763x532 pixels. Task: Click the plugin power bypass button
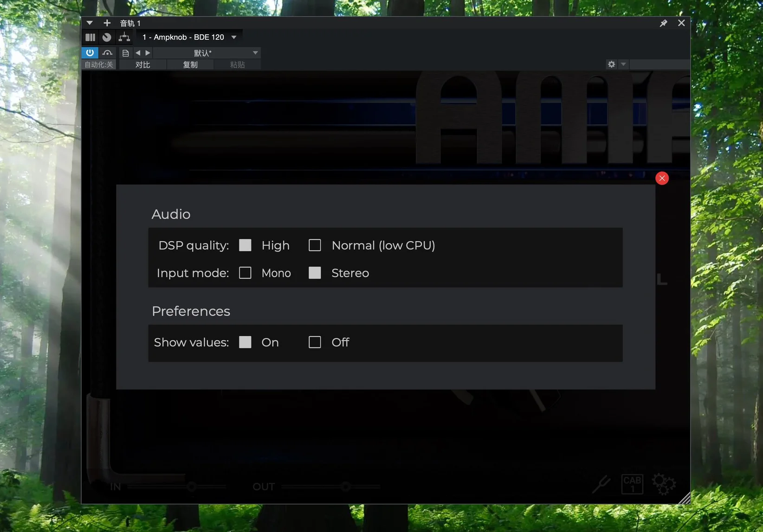pos(90,53)
